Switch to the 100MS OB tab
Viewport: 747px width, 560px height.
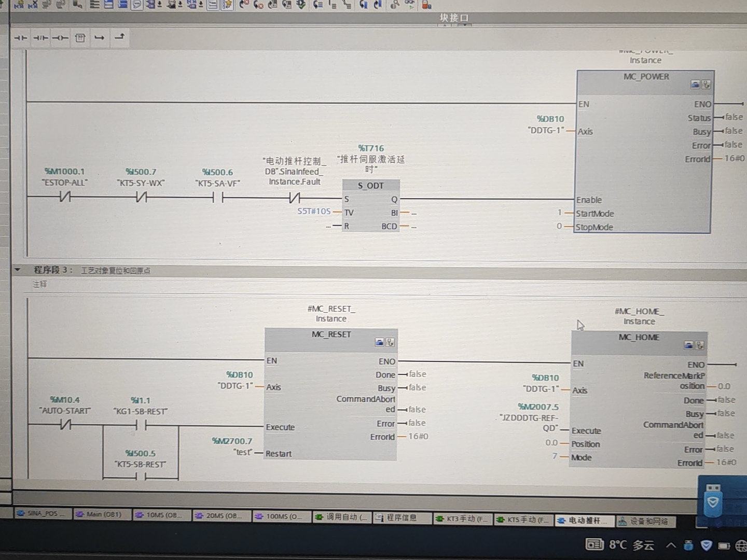pos(281,516)
